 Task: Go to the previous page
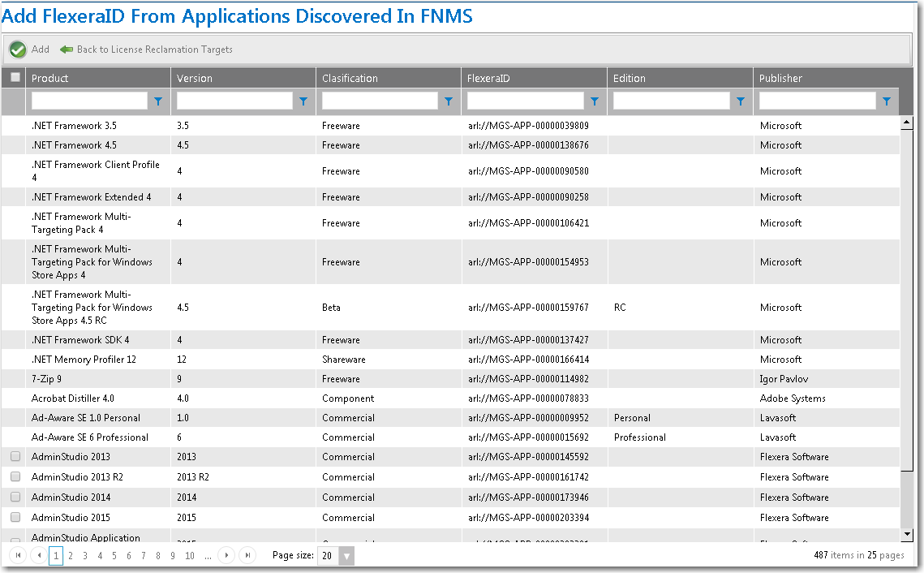pyautogui.click(x=39, y=556)
